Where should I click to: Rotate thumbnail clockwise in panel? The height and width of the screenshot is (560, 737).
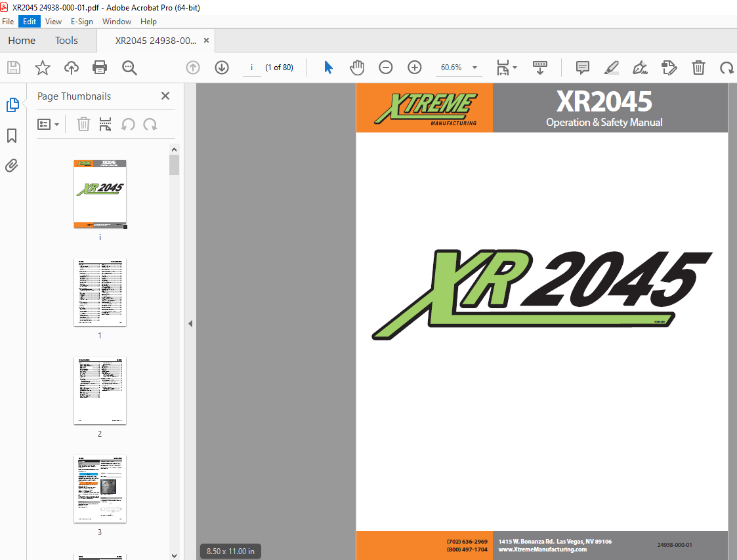tap(150, 125)
